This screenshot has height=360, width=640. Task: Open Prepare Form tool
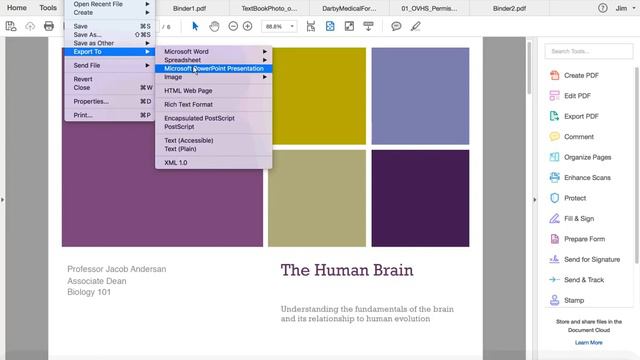578,239
